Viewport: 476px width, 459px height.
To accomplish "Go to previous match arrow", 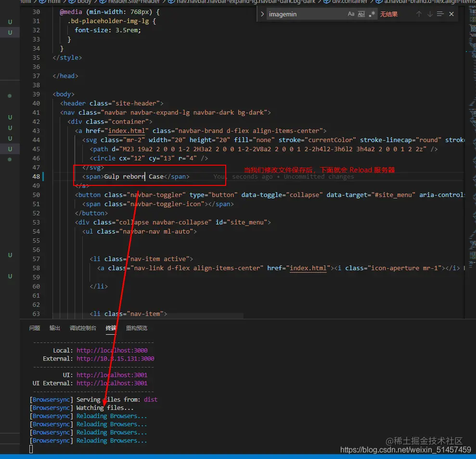I will (x=419, y=14).
